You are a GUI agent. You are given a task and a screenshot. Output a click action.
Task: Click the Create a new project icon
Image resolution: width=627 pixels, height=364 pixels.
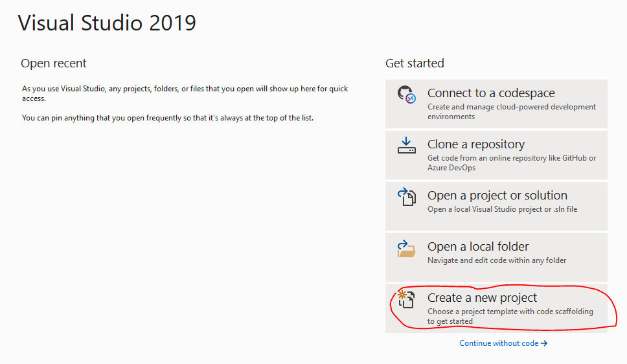click(405, 299)
